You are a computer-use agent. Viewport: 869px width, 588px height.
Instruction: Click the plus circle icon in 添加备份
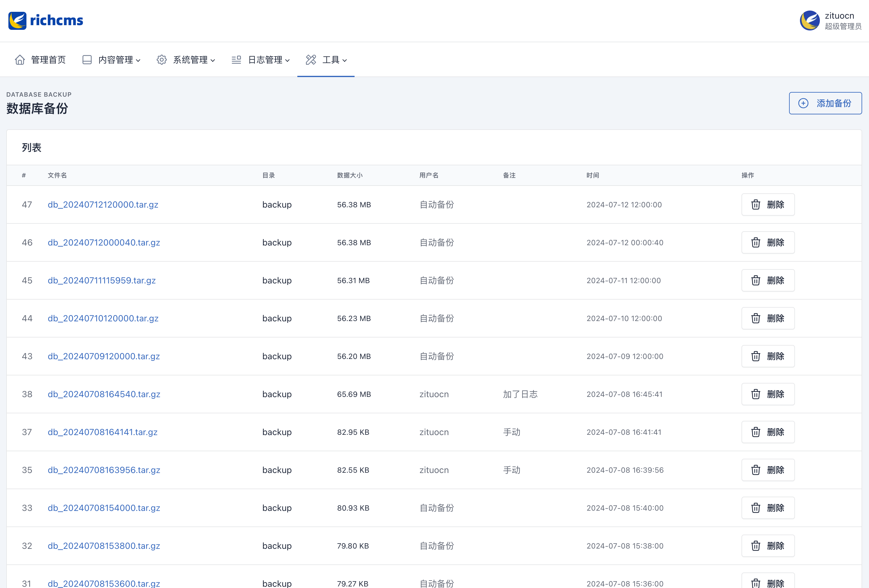803,103
